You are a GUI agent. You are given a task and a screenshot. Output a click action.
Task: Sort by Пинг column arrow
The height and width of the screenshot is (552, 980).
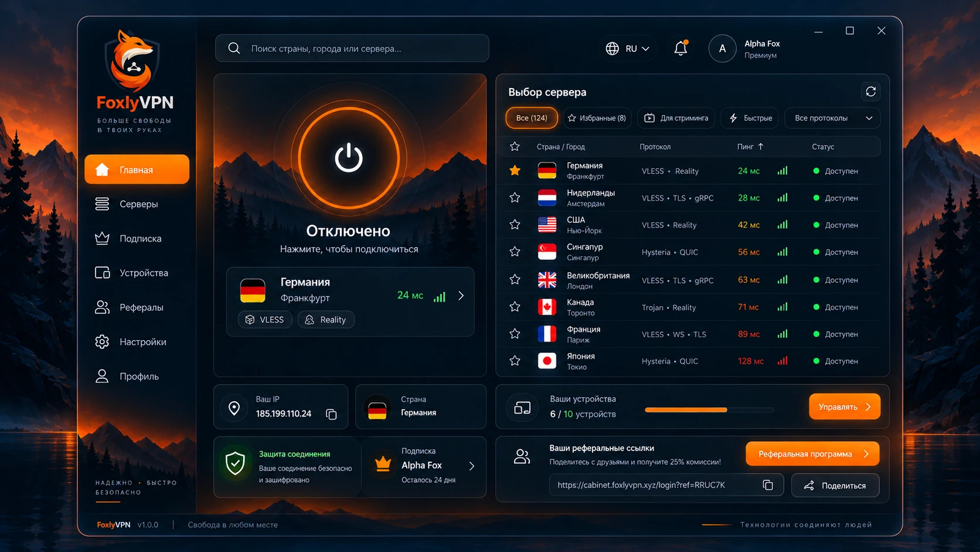pos(761,147)
